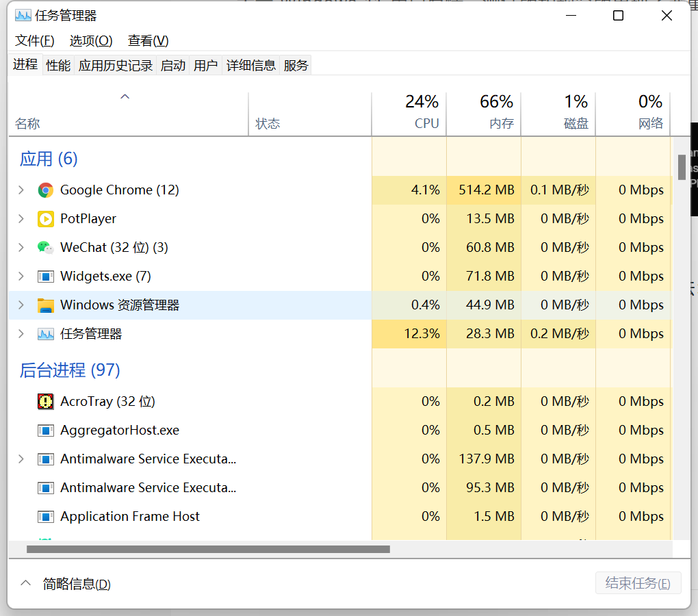Click the 0.2 MB/秒 disk cell
Screen dimensions: 698x616
coord(558,334)
